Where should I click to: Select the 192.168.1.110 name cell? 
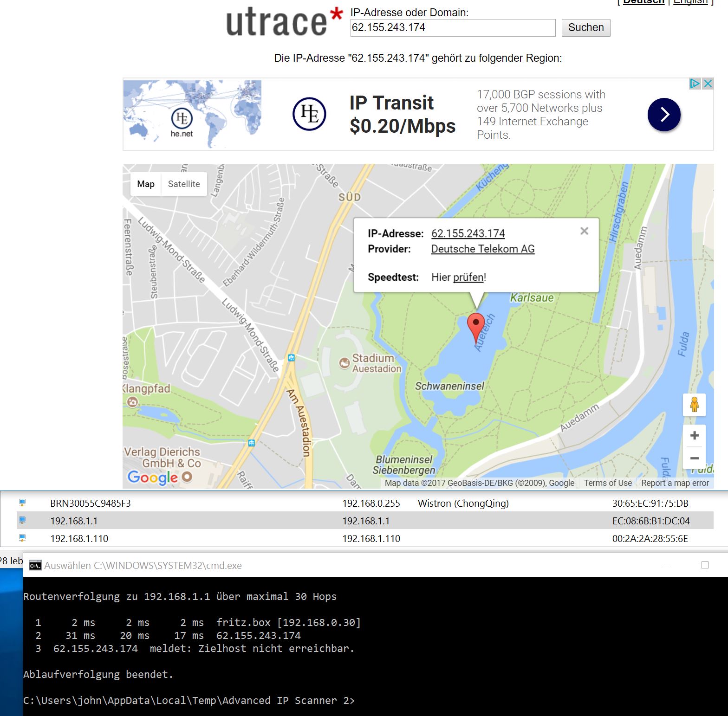(79, 538)
